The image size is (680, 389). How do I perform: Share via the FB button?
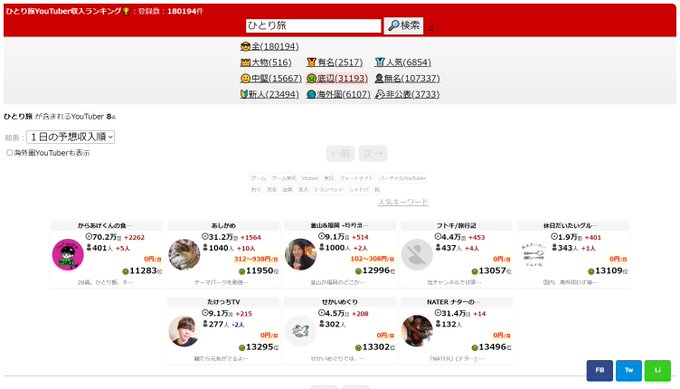tap(600, 370)
